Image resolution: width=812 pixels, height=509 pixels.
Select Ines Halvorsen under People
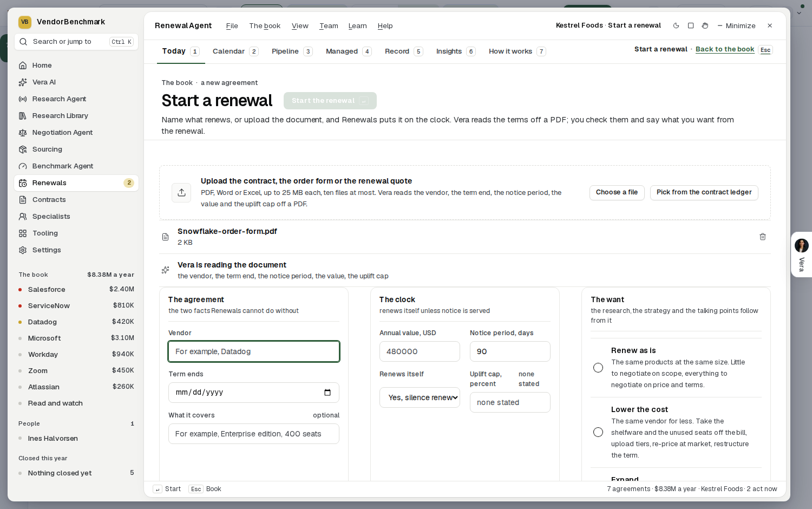(76, 439)
